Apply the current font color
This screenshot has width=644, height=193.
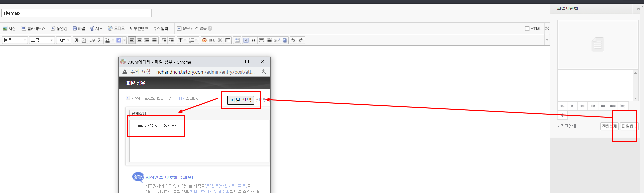point(107,40)
